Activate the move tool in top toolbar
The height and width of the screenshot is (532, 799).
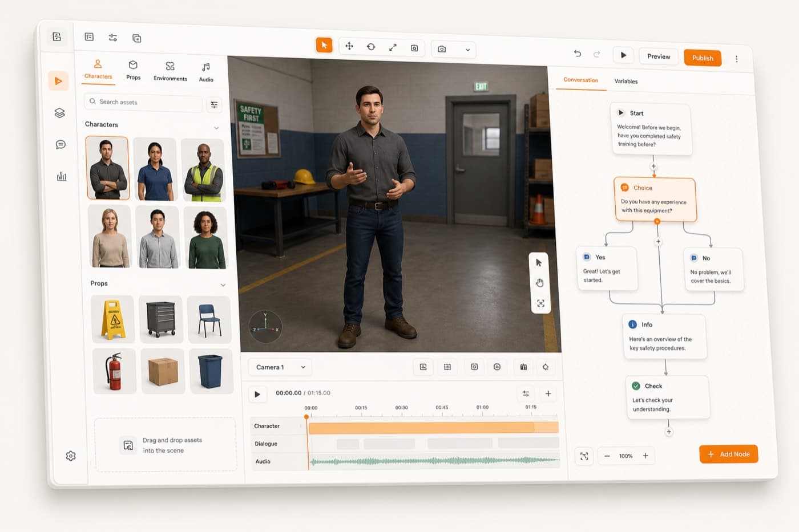tap(349, 46)
